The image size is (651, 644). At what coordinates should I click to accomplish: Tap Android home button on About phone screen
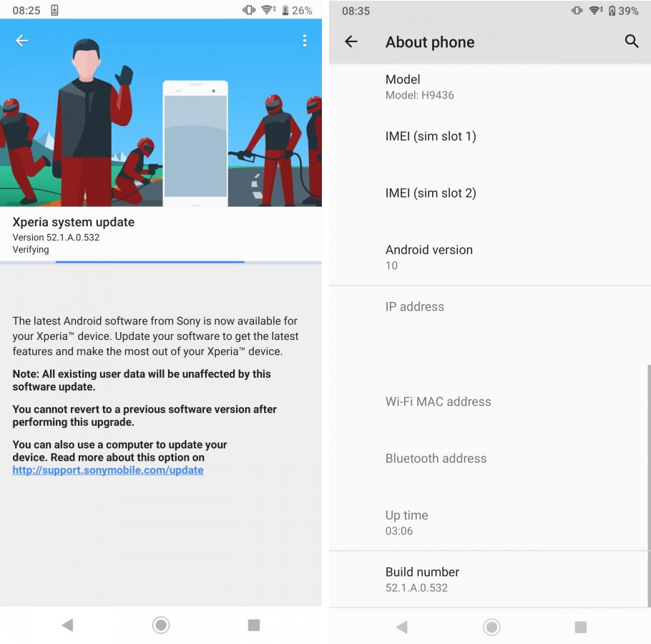click(491, 627)
